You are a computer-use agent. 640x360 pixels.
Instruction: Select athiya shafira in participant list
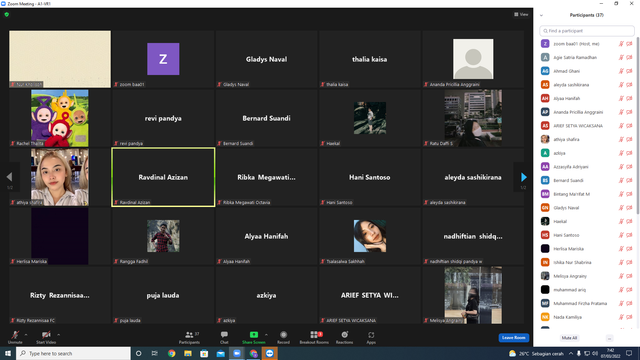pyautogui.click(x=587, y=140)
